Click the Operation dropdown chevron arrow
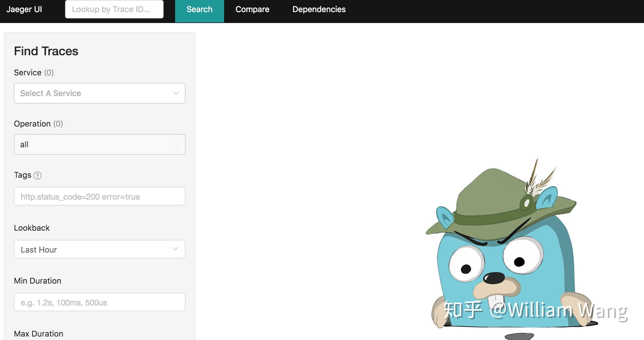This screenshot has height=340, width=644. coord(176,144)
